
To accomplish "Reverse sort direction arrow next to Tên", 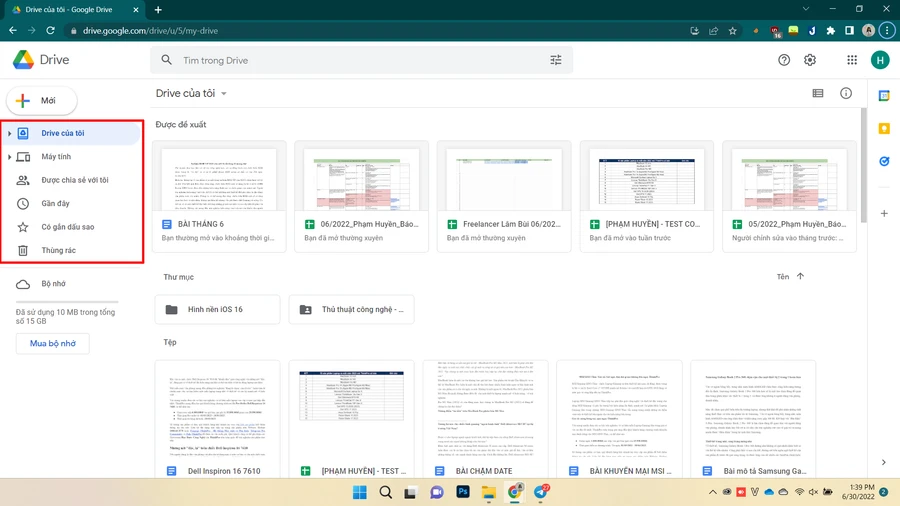I will pos(800,277).
